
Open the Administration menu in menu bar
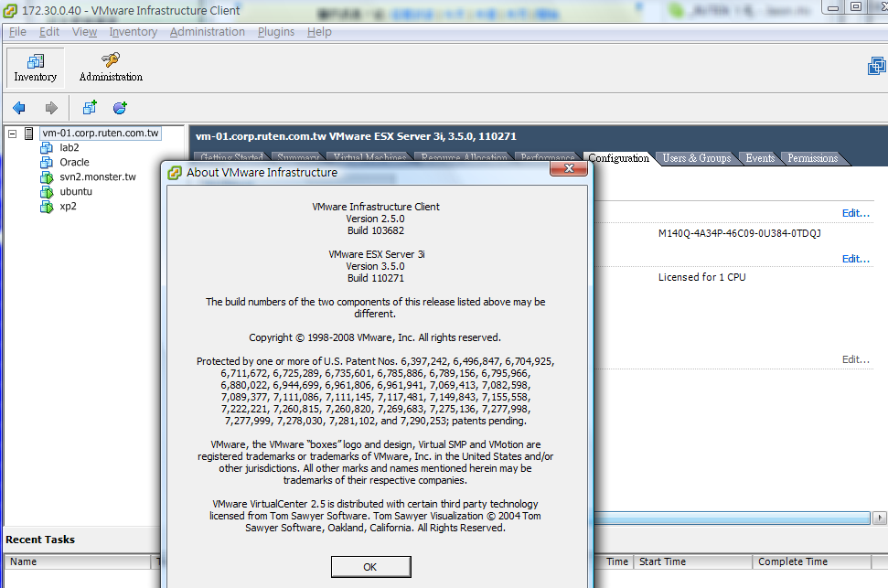pyautogui.click(x=208, y=32)
